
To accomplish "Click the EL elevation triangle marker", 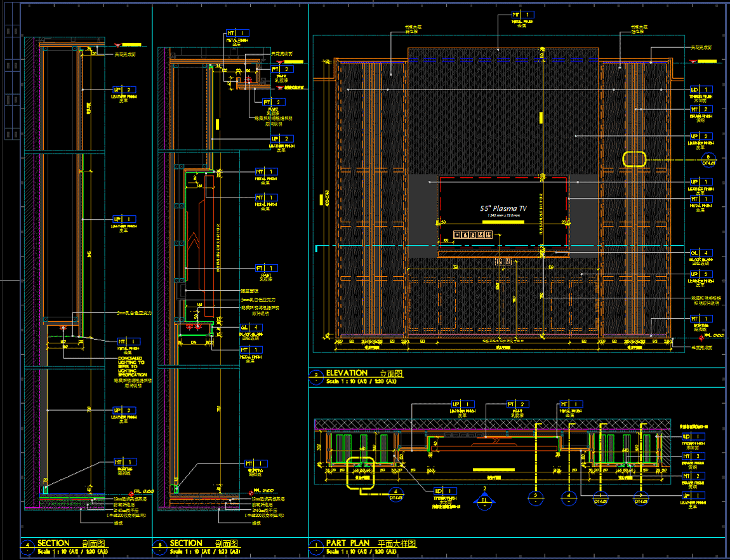I will [484, 499].
